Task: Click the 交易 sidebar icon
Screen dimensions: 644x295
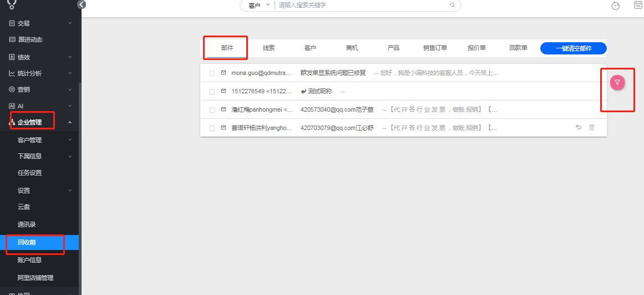Action: tap(12, 23)
